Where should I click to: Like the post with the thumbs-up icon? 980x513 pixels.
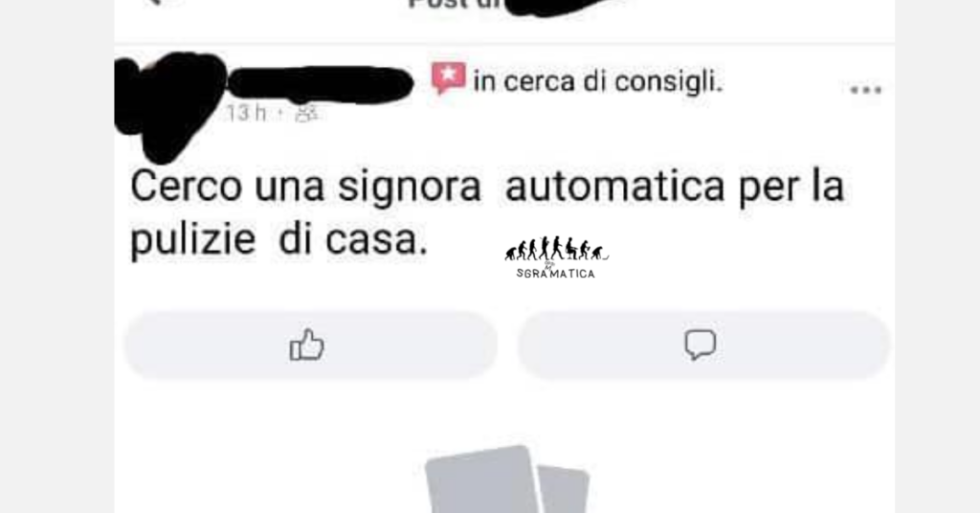[x=306, y=345]
